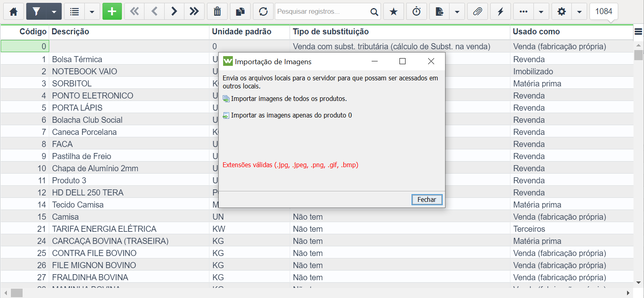644x298 pixels.
Task: Click the horizontal scrollbar right arrow
Action: tap(628, 293)
